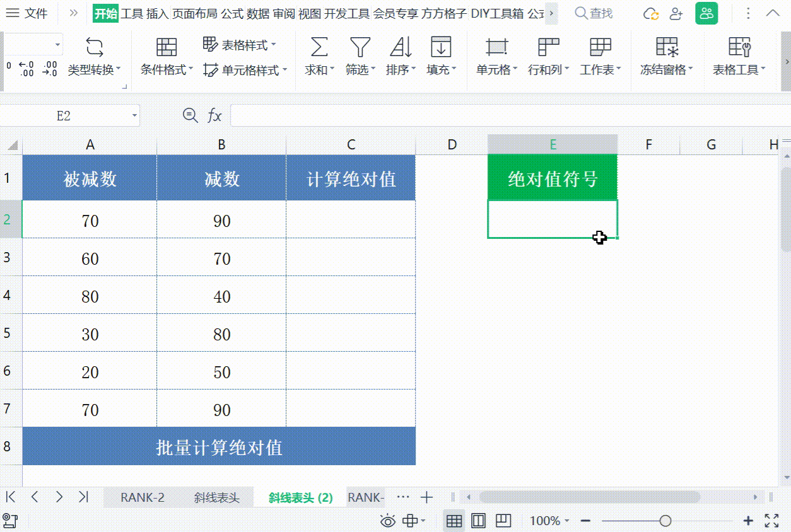791x532 pixels.
Task: Open cloud sync status icon
Action: tap(651, 14)
